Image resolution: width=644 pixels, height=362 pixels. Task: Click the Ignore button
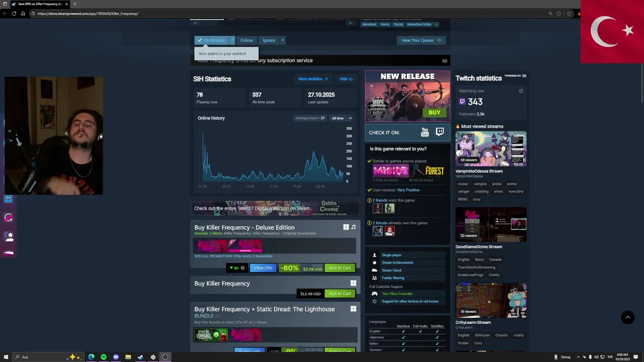(x=269, y=40)
